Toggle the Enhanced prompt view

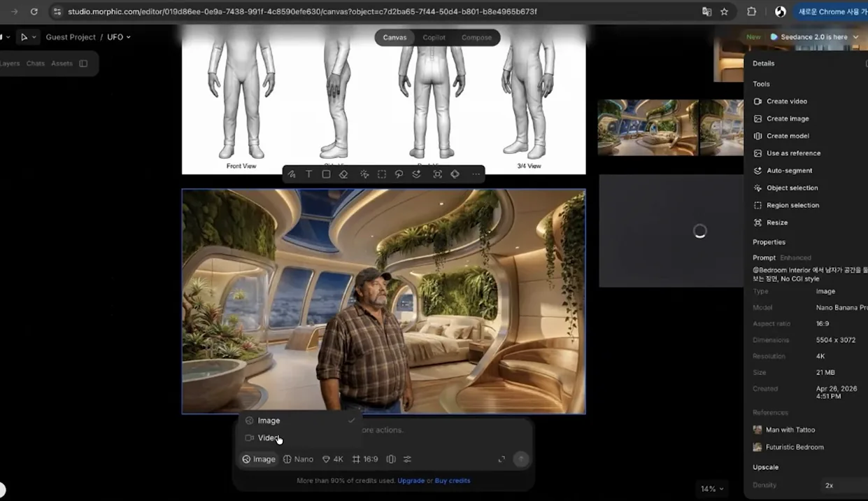tap(795, 258)
